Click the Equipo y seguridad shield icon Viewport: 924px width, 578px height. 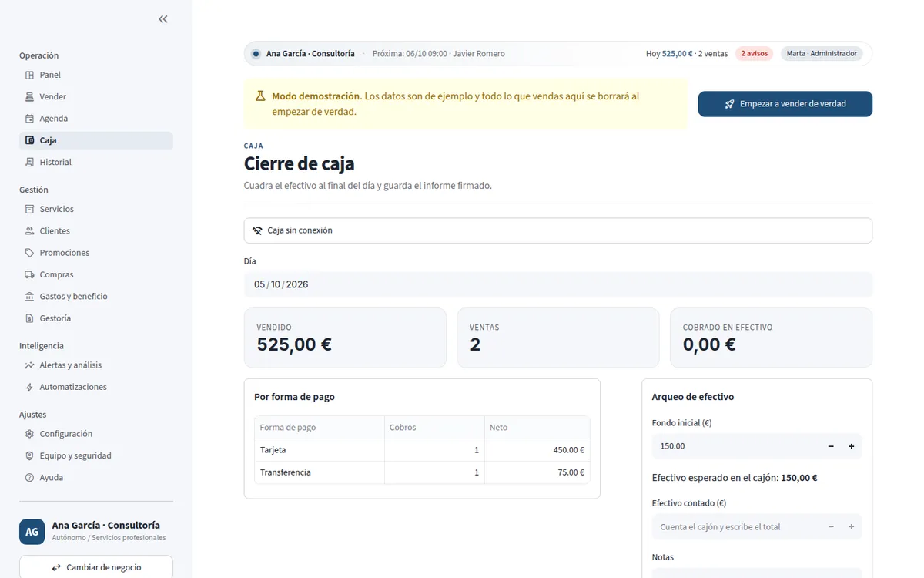(x=29, y=455)
